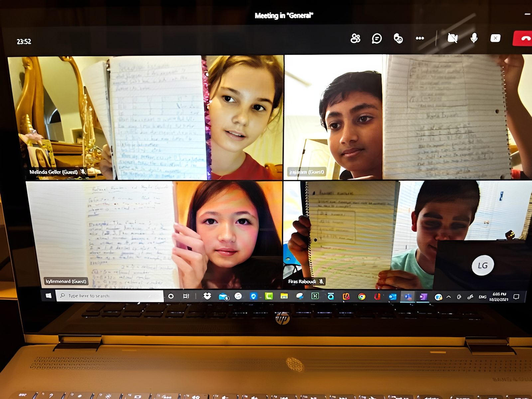This screenshot has width=532, height=399.
Task: Click the taskbar clock and date
Action: point(499,297)
